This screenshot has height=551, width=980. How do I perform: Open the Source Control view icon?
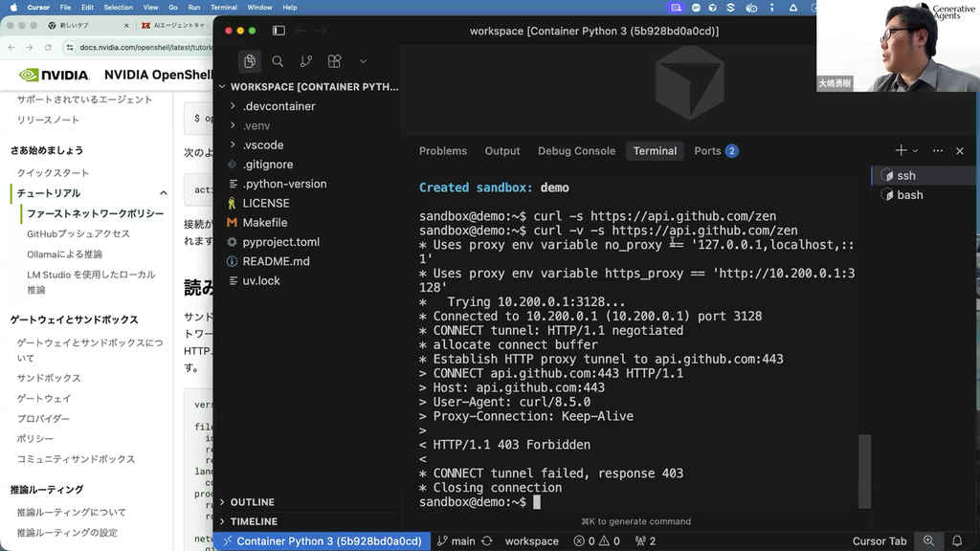pyautogui.click(x=305, y=61)
